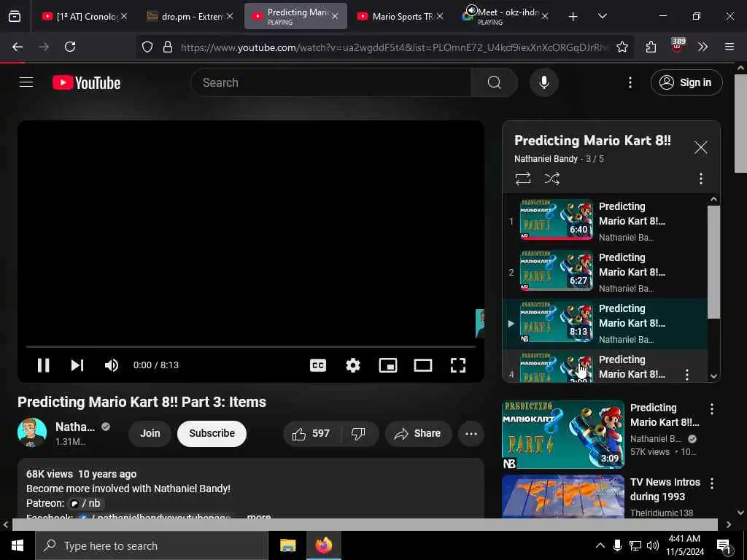Open YouTube guide hamburger menu

pyautogui.click(x=26, y=82)
